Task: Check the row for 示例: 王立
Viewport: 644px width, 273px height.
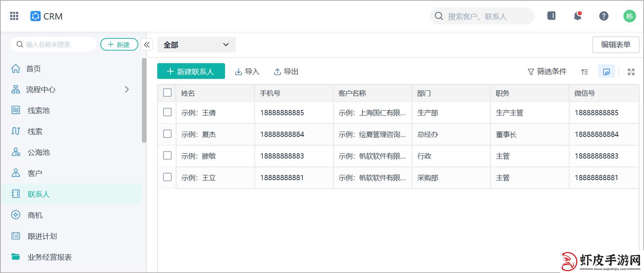Action: [x=167, y=177]
